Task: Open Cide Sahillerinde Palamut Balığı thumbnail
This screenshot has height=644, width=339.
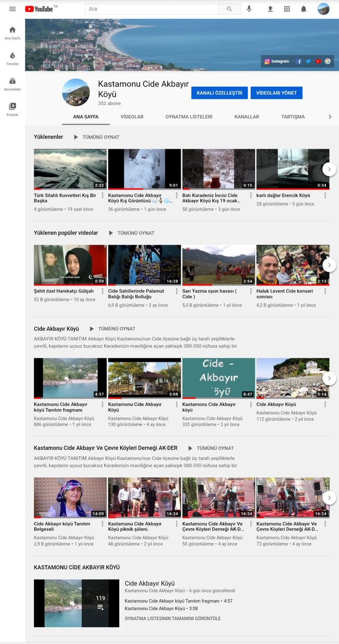Action: (145, 265)
